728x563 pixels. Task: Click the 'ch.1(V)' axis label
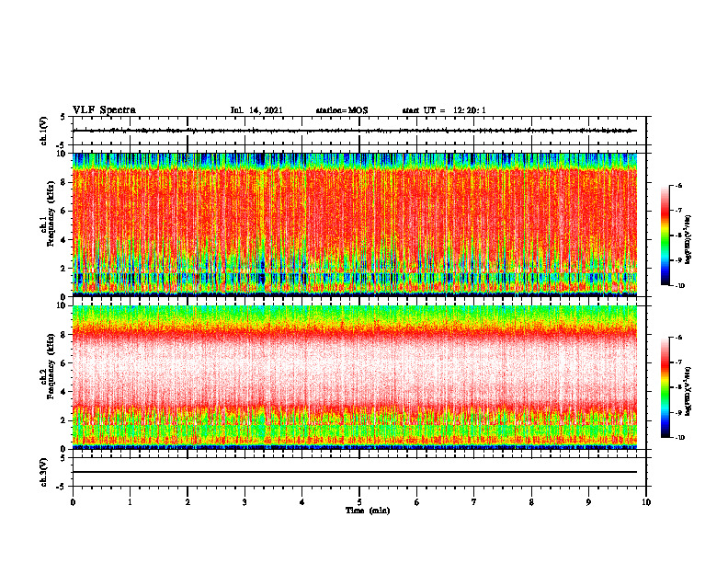click(x=43, y=131)
